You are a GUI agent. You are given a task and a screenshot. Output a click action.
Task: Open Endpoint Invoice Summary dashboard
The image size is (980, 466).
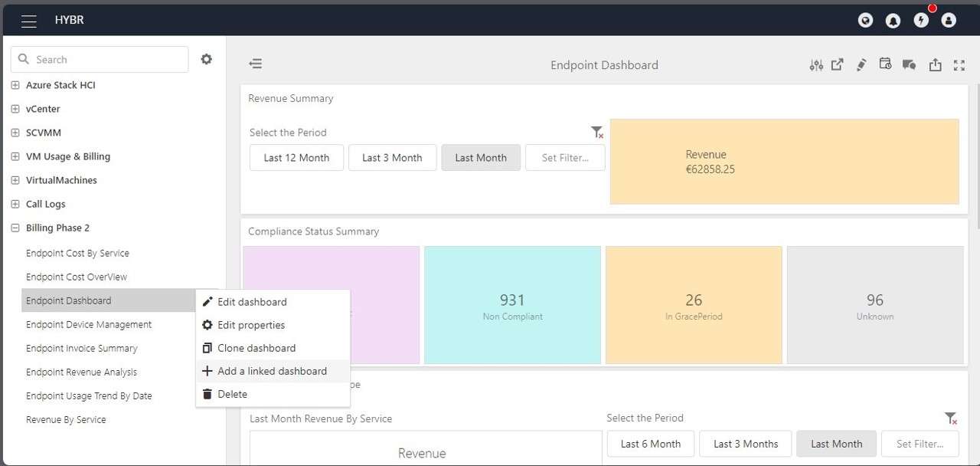click(82, 348)
